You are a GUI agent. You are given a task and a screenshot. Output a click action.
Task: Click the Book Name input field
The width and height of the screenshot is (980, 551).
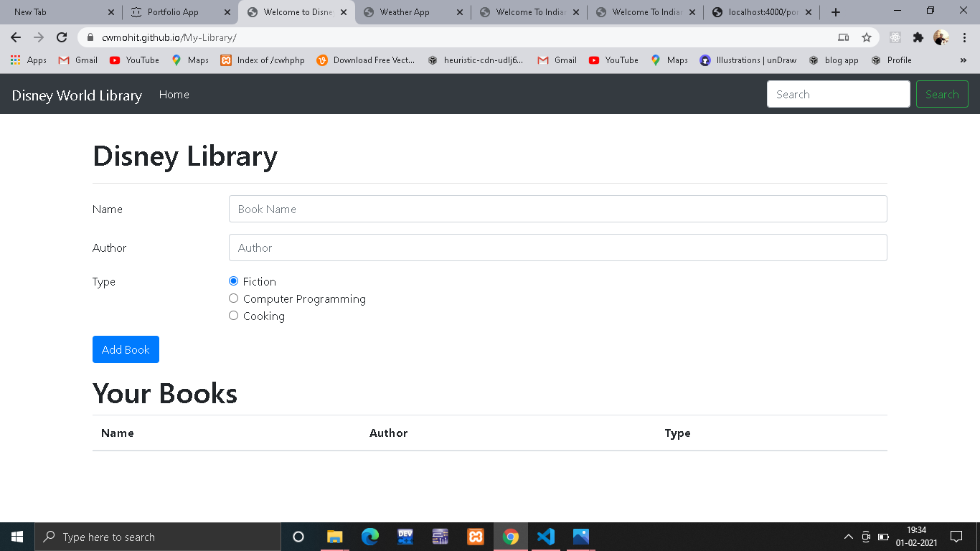(558, 209)
